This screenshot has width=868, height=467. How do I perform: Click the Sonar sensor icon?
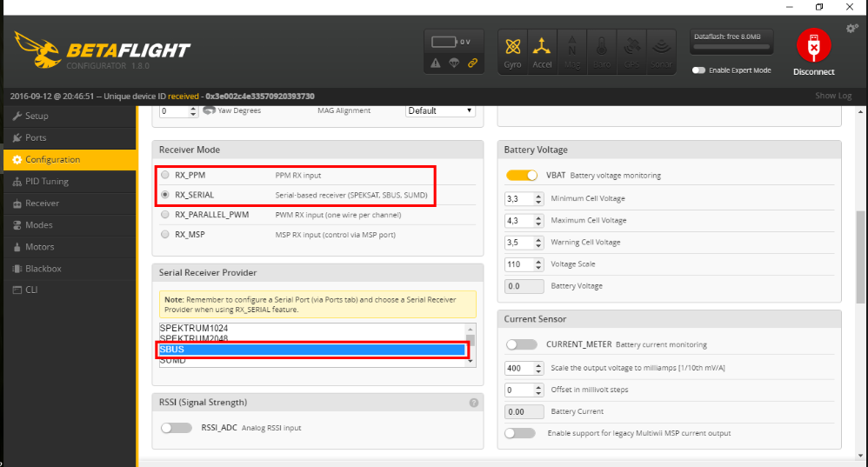pyautogui.click(x=661, y=50)
